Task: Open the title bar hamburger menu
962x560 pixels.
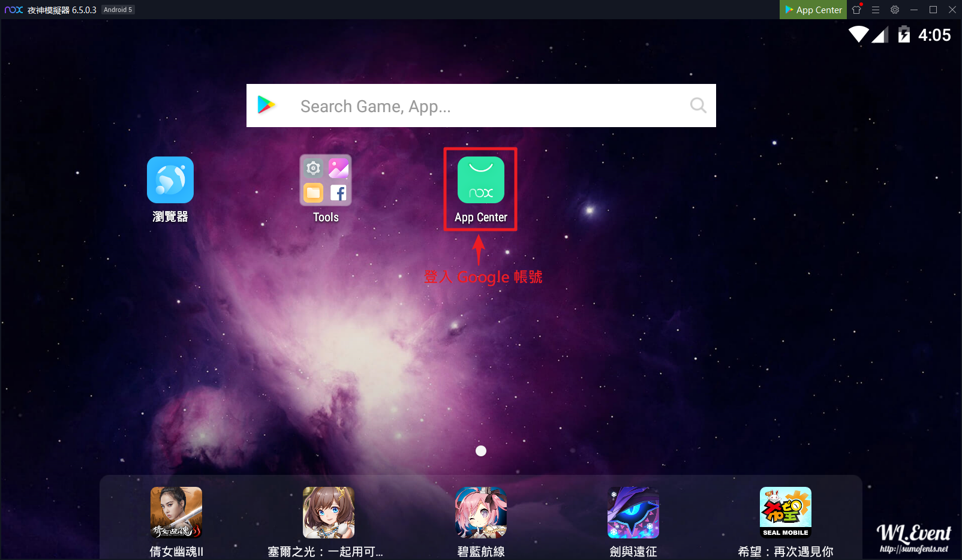Action: (876, 10)
